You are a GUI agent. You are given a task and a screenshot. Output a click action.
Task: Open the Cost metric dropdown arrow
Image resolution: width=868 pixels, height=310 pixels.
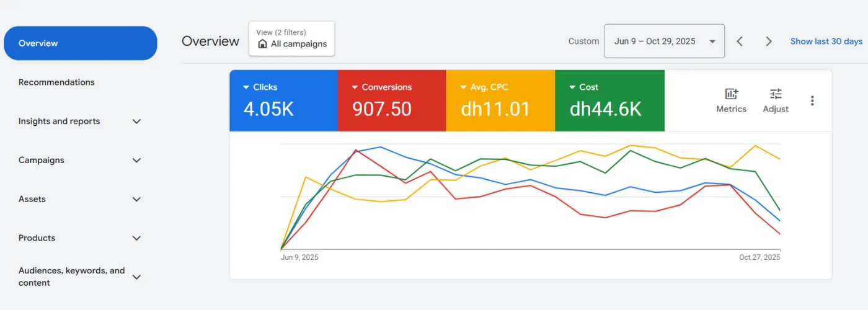coord(572,87)
